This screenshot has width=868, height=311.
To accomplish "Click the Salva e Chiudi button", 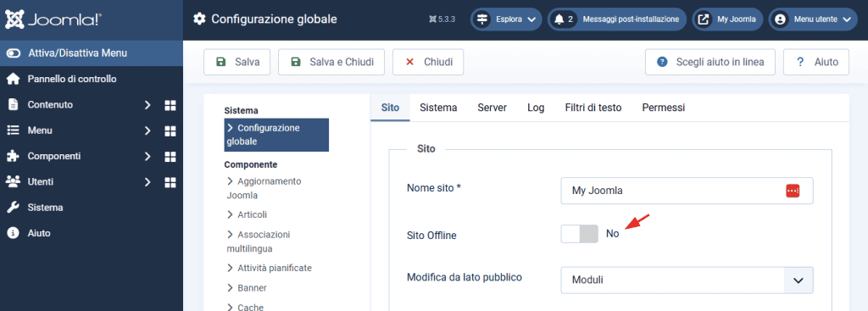I will [x=331, y=62].
